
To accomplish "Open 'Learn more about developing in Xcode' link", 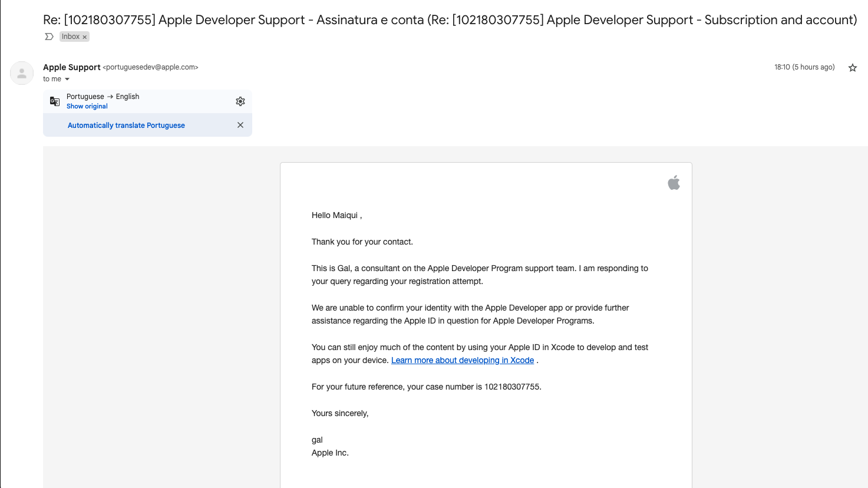I will click(463, 361).
